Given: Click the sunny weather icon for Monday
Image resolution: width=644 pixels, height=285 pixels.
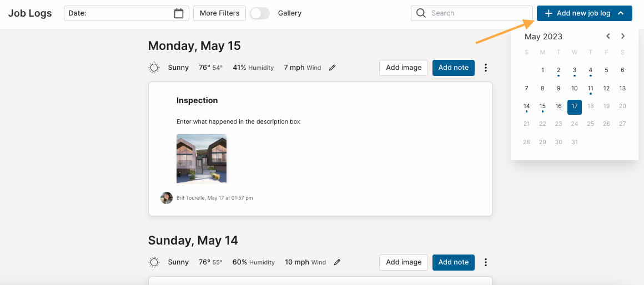Looking at the screenshot, I should pos(154,68).
